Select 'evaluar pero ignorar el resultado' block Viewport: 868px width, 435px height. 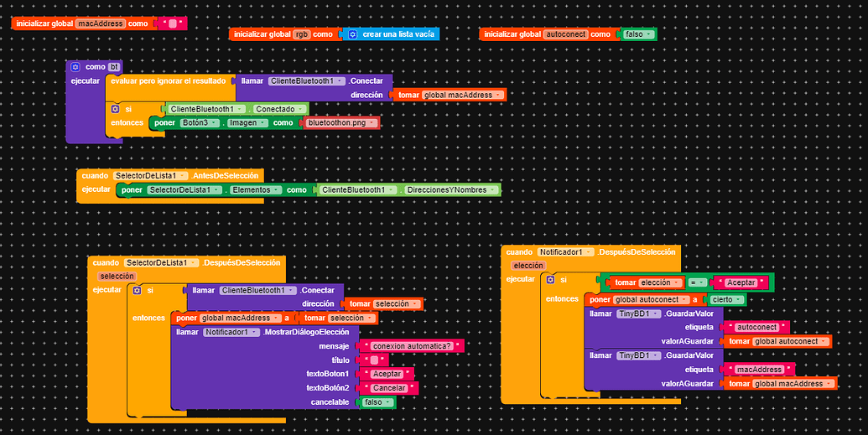(169, 81)
